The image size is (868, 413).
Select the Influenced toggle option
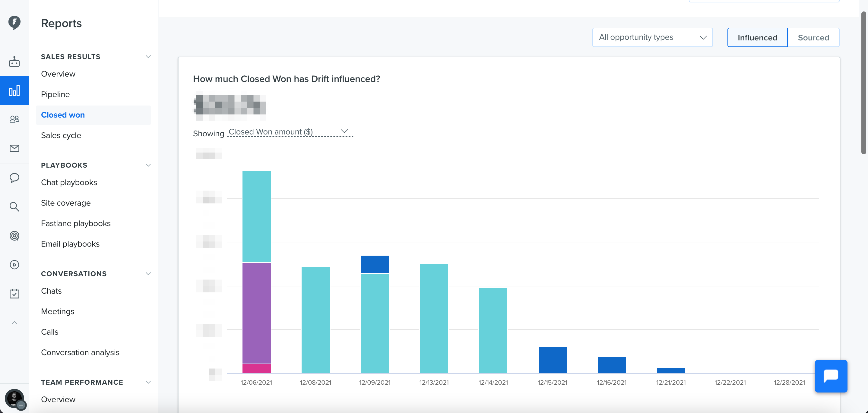pyautogui.click(x=757, y=37)
